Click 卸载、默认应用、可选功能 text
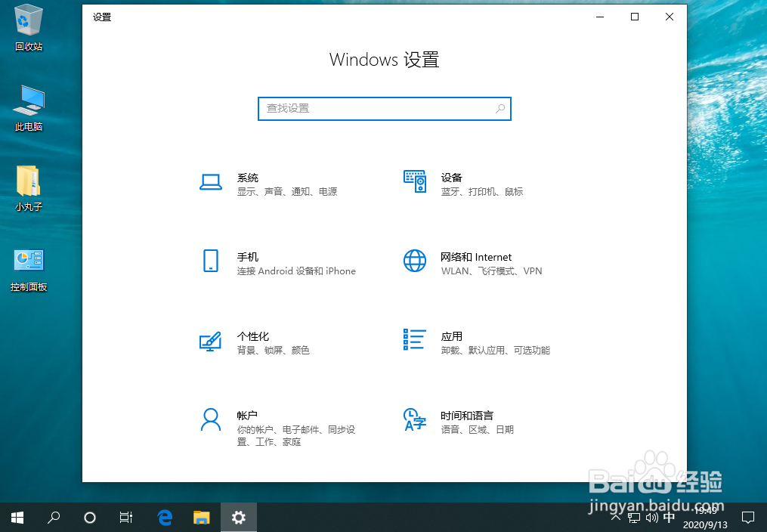This screenshot has height=532, width=767. click(496, 350)
